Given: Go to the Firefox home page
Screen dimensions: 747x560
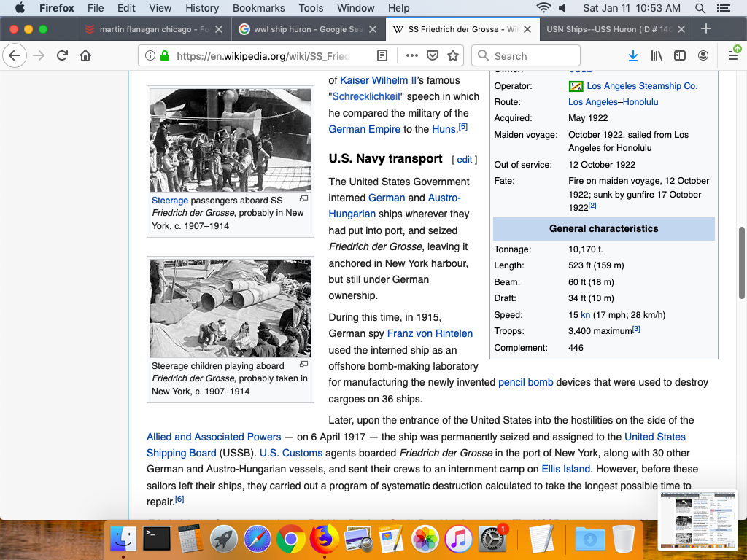Looking at the screenshot, I should point(85,55).
